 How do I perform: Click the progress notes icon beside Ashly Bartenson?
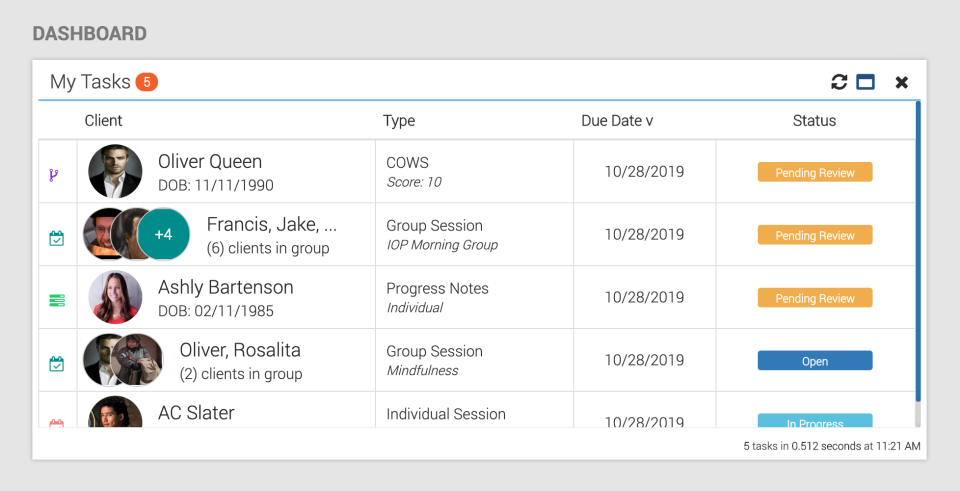pyautogui.click(x=57, y=299)
